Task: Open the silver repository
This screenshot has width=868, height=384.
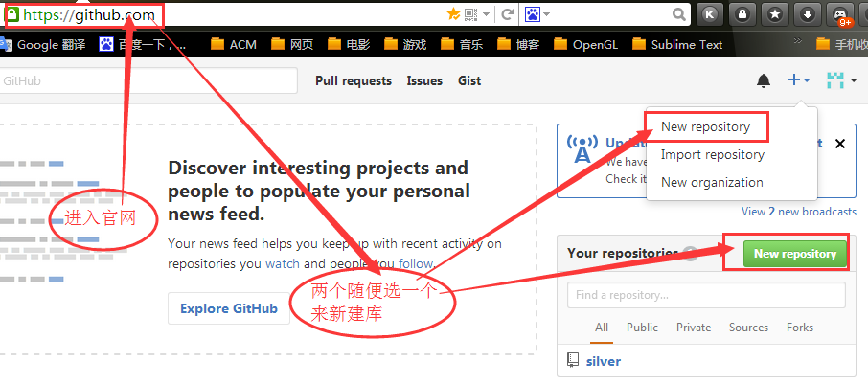Action: [x=604, y=361]
